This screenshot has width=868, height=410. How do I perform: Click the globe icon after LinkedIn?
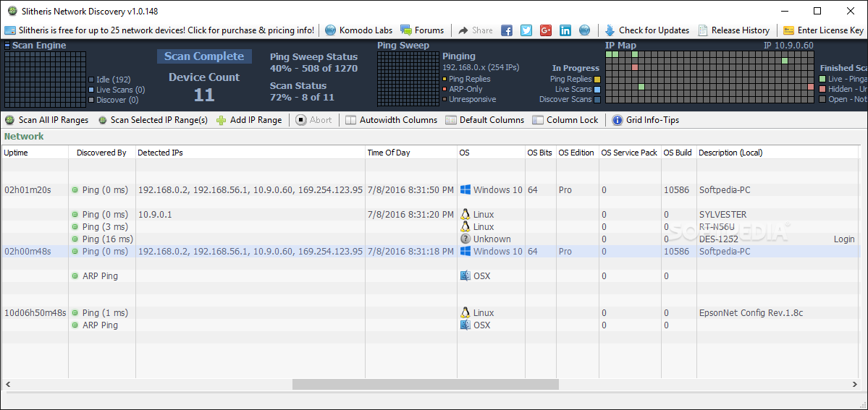[584, 30]
